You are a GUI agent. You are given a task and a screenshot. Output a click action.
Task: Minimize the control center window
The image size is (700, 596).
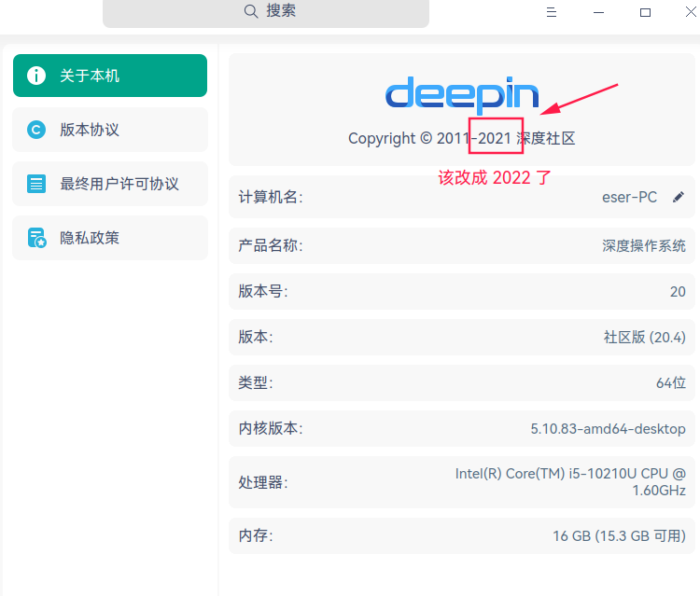pos(598,12)
